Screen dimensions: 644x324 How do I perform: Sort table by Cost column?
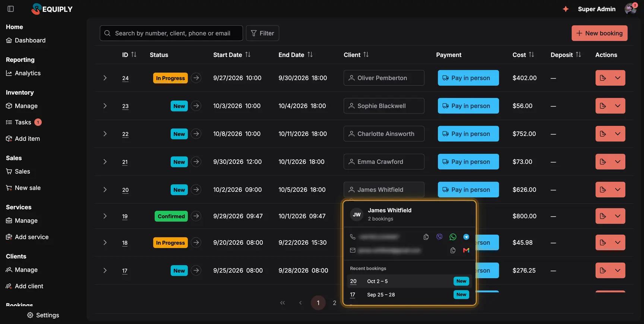(x=531, y=54)
